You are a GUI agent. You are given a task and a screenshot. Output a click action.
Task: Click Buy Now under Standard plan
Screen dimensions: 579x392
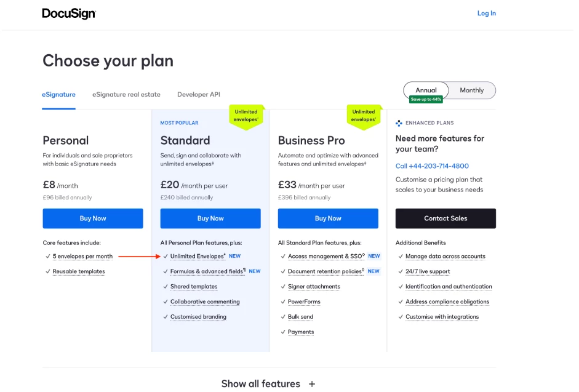[210, 218]
